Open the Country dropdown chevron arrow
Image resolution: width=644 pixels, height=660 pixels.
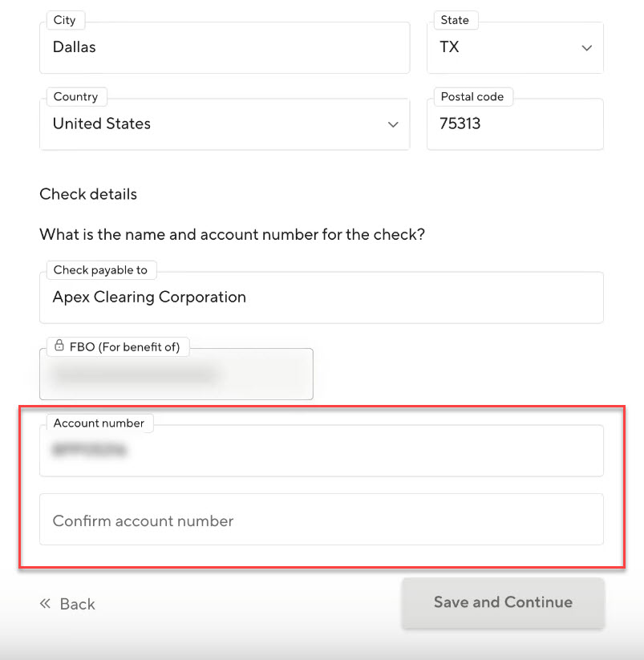tap(393, 124)
